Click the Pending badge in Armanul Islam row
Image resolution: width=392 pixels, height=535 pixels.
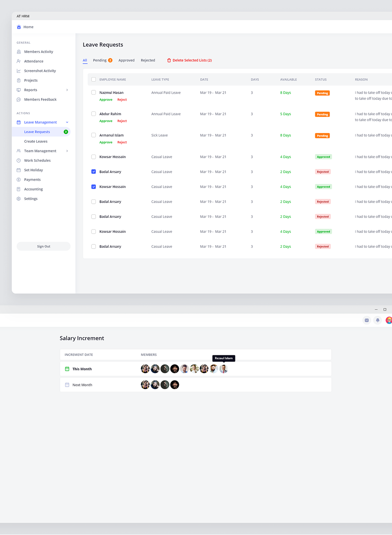(322, 136)
